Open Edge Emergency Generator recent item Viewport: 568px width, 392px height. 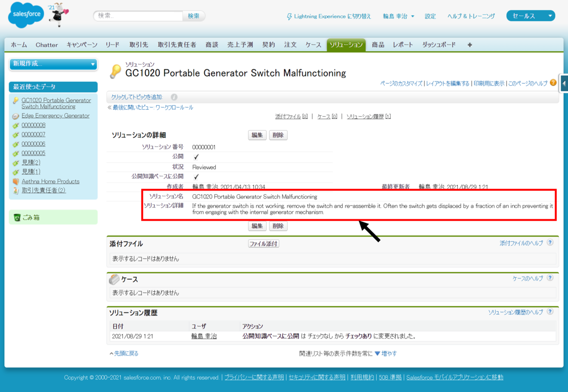55,116
